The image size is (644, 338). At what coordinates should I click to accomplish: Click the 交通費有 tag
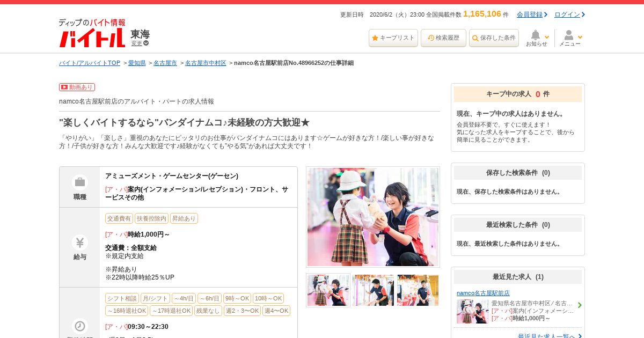119,218
